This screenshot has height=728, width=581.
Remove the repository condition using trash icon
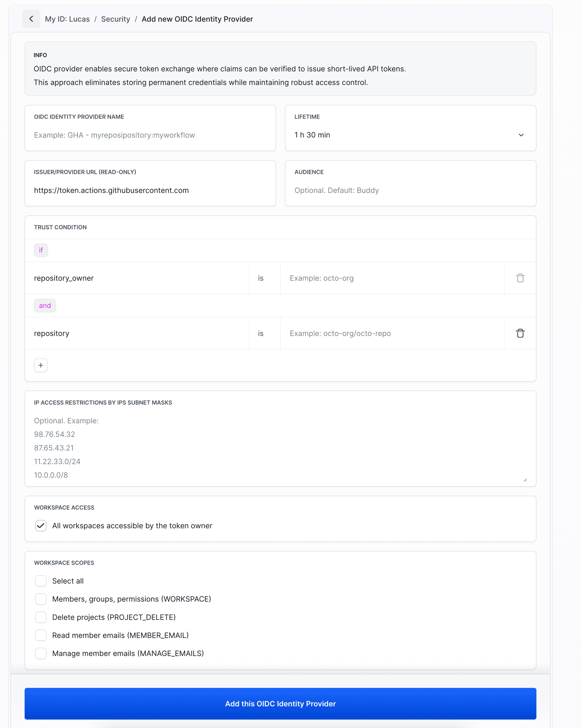click(x=520, y=333)
